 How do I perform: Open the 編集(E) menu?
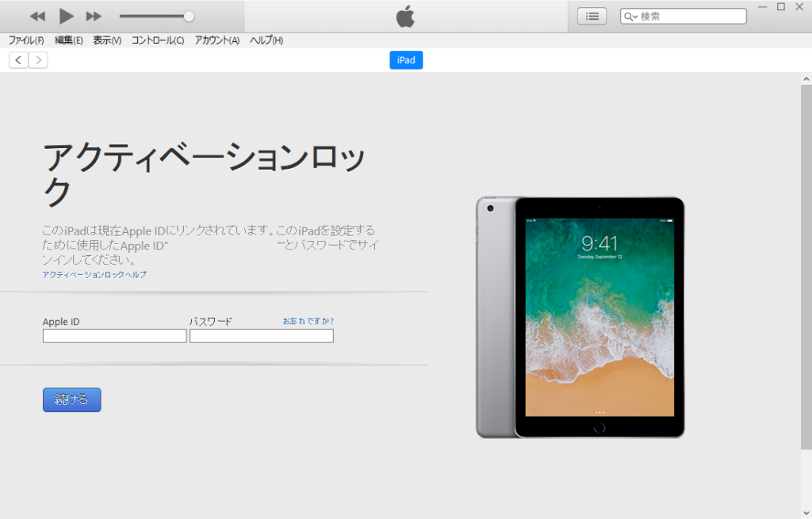click(69, 40)
